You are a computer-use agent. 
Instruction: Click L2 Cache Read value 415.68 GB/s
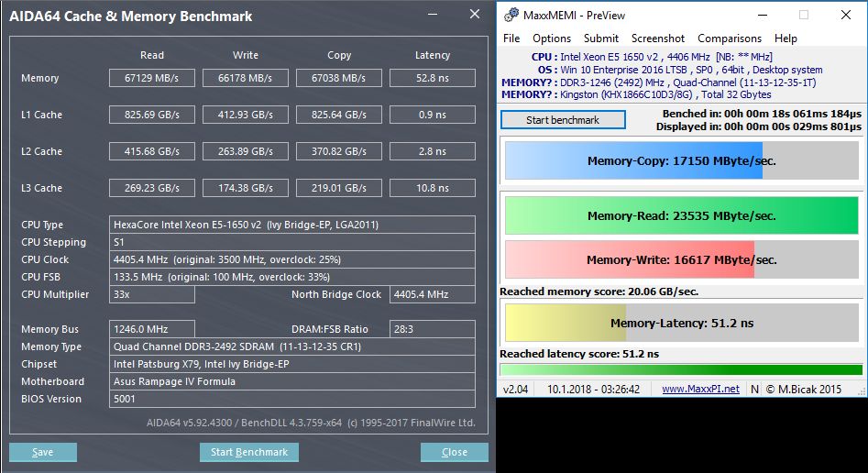[x=151, y=151]
